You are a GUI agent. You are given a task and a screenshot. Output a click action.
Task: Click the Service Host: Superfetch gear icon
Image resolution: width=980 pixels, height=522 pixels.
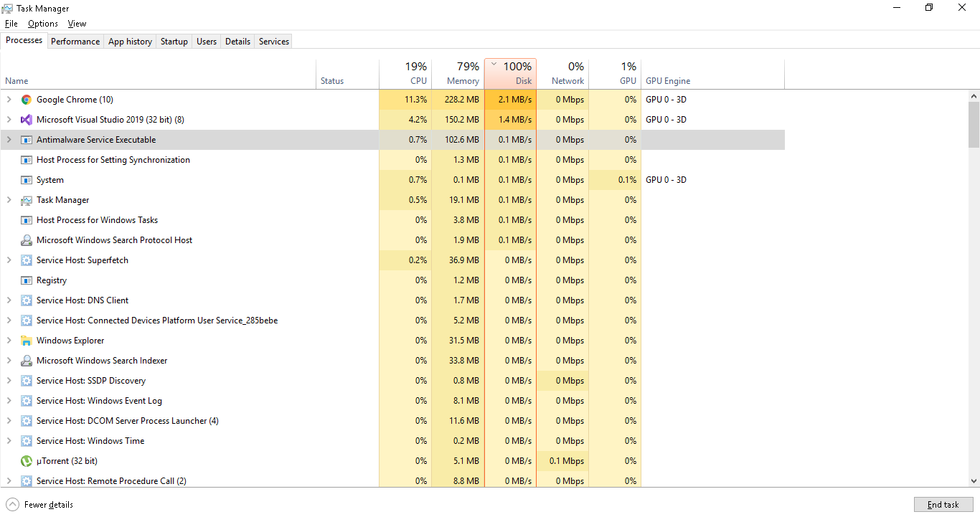click(27, 260)
